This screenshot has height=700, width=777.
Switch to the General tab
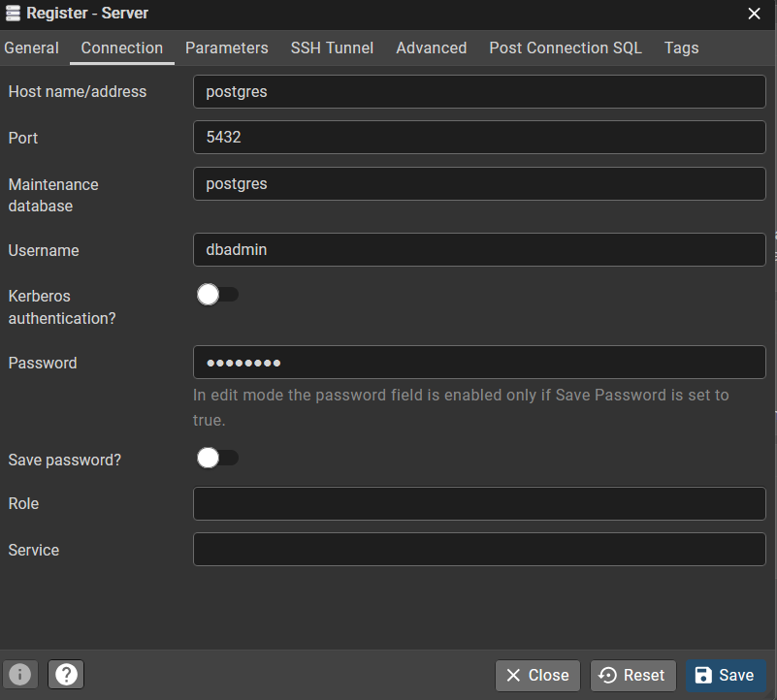click(x=31, y=48)
